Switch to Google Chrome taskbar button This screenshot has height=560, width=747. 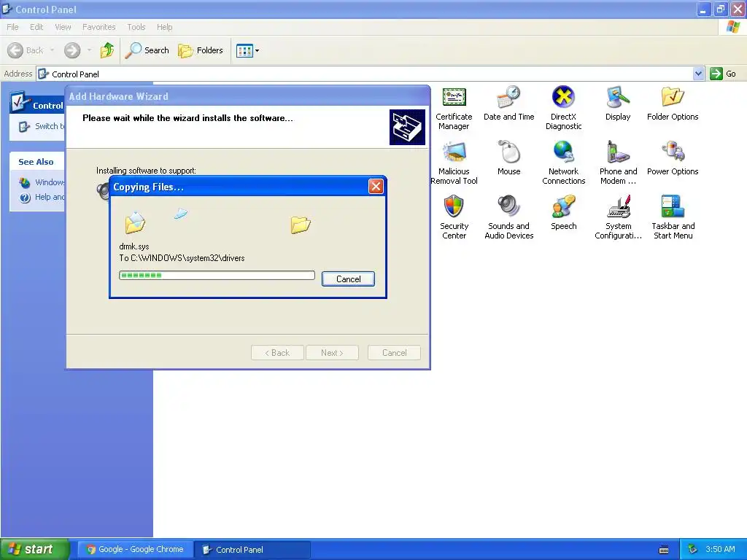coord(135,550)
